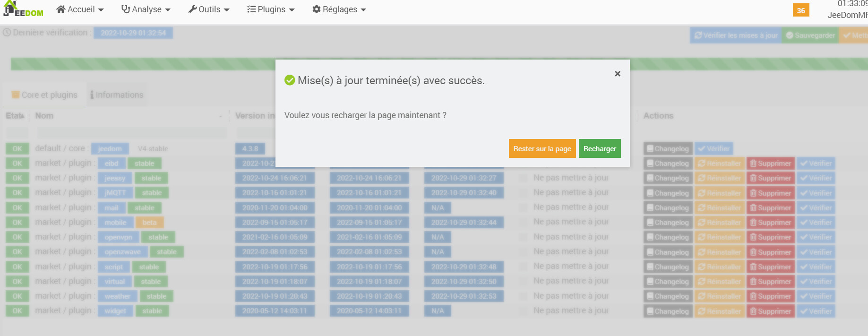Click the Nom filter input field

131,133
